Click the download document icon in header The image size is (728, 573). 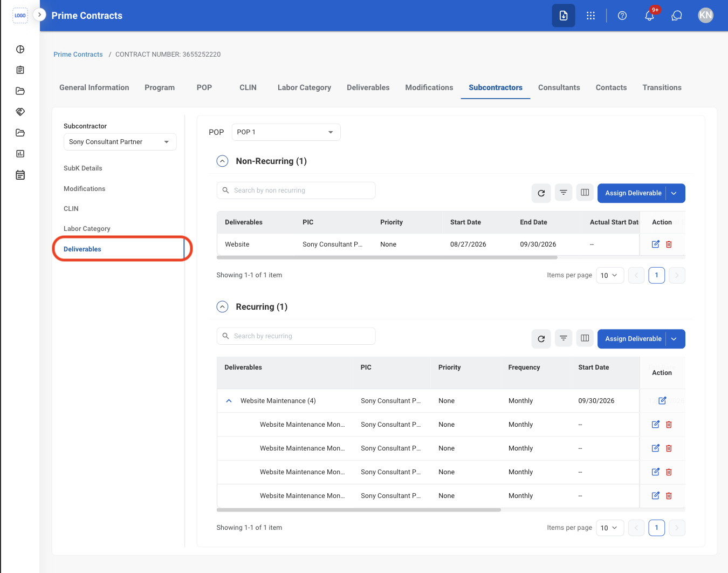pyautogui.click(x=564, y=16)
